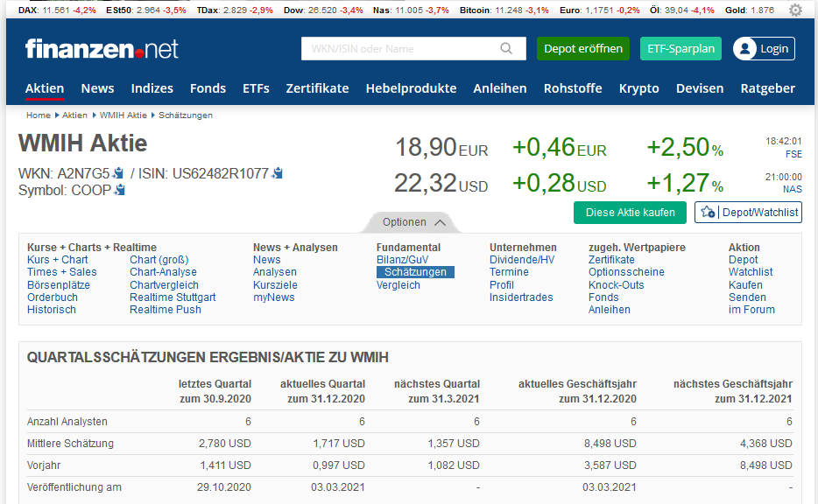Open the im Forum link
The image size is (818, 504).
click(x=751, y=310)
